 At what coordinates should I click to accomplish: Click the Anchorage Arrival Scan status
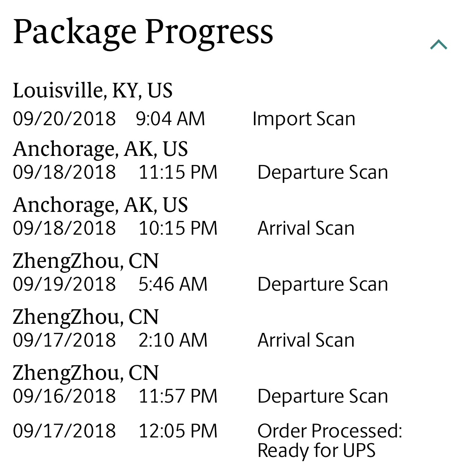point(306,228)
